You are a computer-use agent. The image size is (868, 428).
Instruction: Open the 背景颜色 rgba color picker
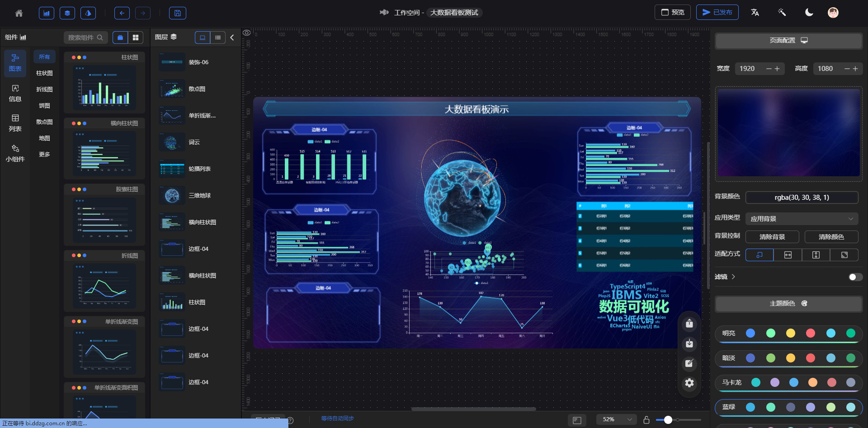[x=802, y=198]
